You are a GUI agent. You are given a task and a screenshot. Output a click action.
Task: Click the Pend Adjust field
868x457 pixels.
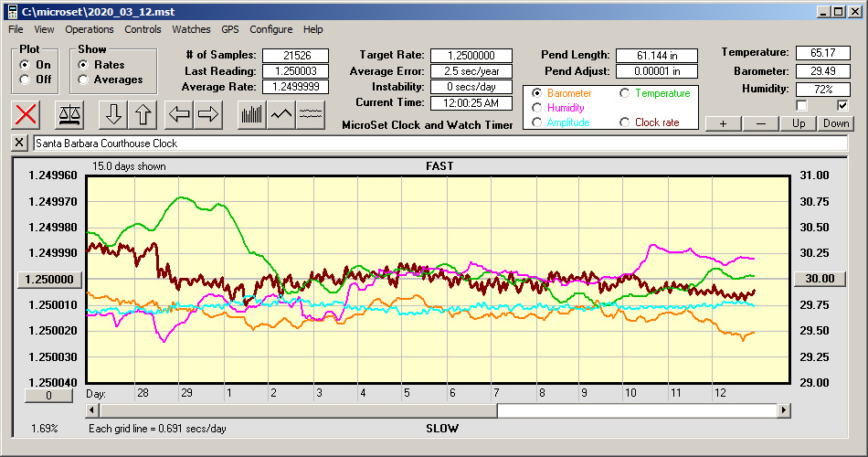pos(657,71)
